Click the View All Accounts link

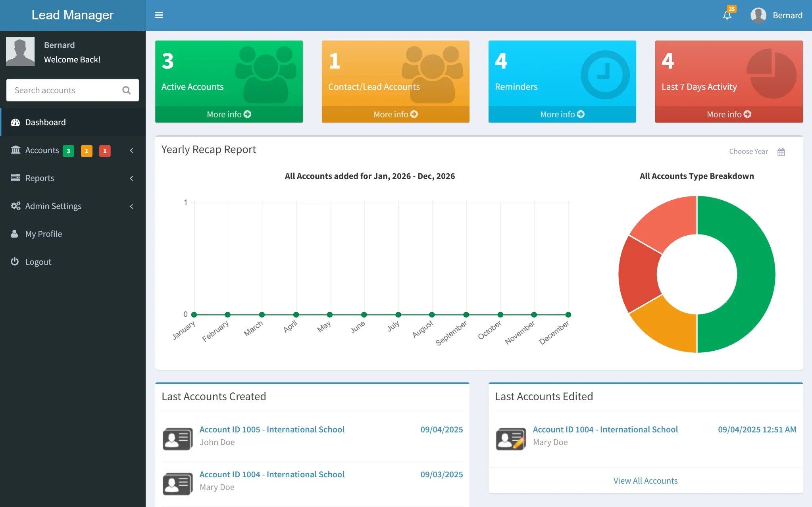point(645,481)
